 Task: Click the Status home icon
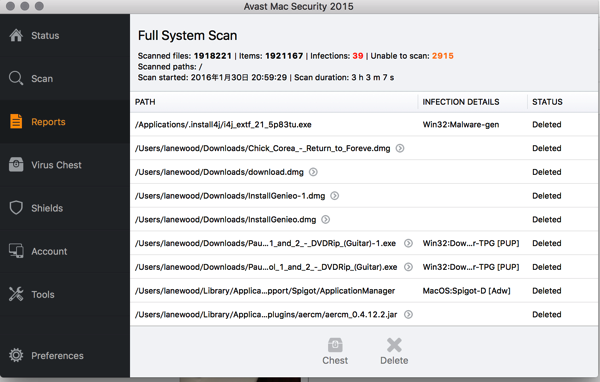(16, 35)
